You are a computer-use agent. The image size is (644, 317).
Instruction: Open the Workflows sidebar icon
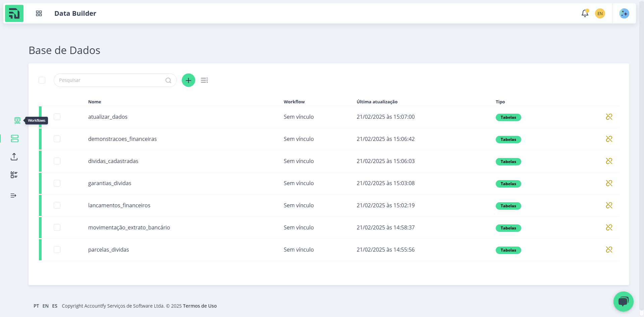pyautogui.click(x=17, y=120)
